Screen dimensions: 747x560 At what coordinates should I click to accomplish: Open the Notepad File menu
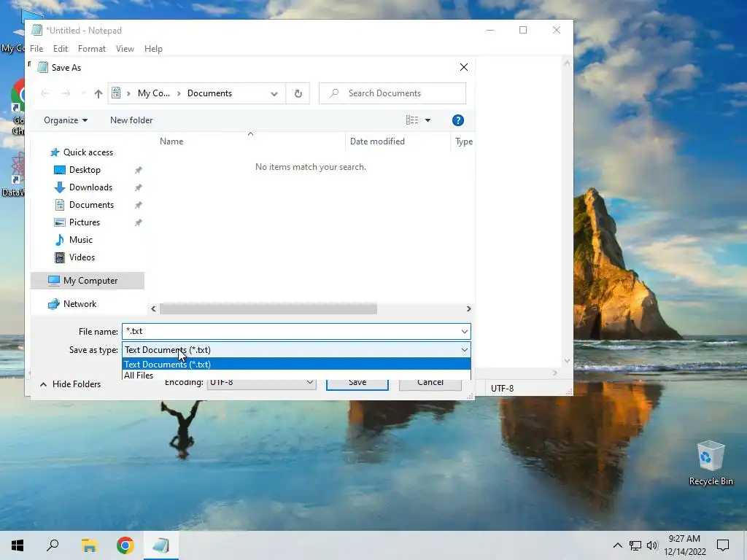click(x=36, y=49)
